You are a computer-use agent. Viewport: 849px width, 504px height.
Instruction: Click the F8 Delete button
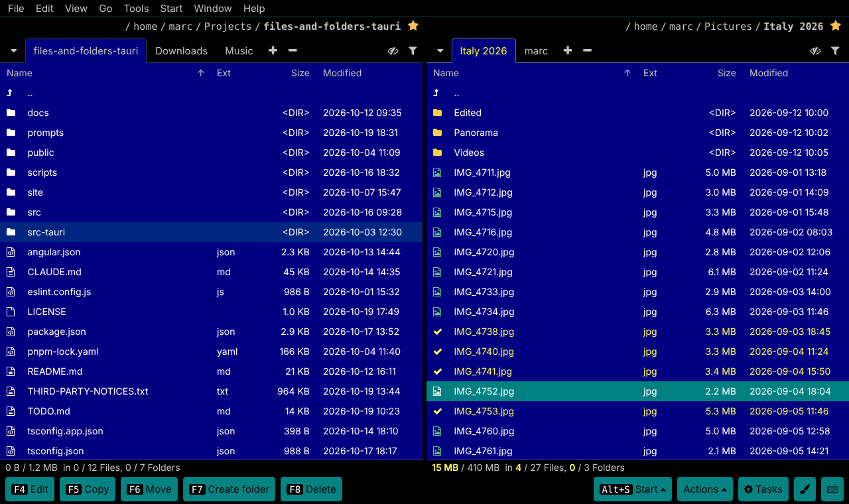coord(311,489)
